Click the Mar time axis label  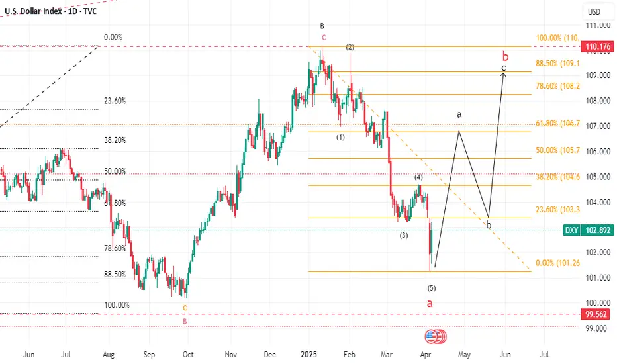tap(387, 355)
